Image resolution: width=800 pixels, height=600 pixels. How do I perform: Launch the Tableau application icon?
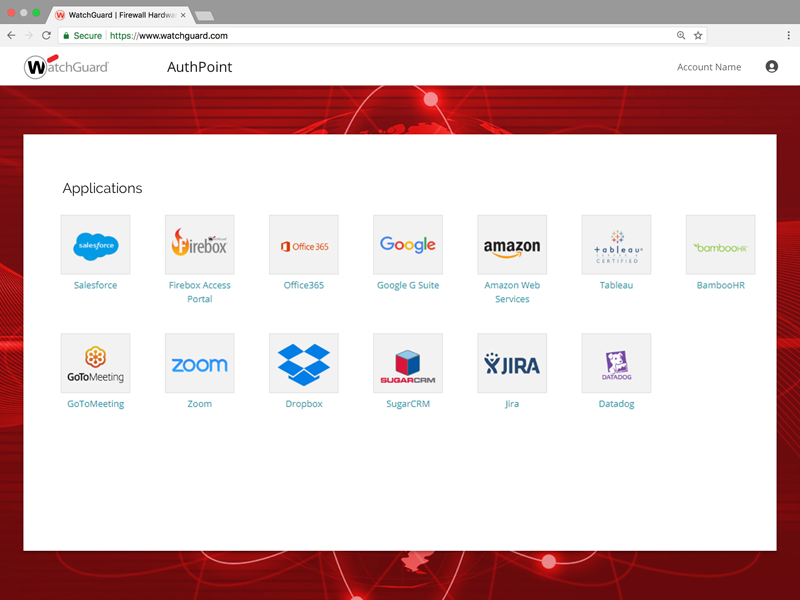[616, 245]
